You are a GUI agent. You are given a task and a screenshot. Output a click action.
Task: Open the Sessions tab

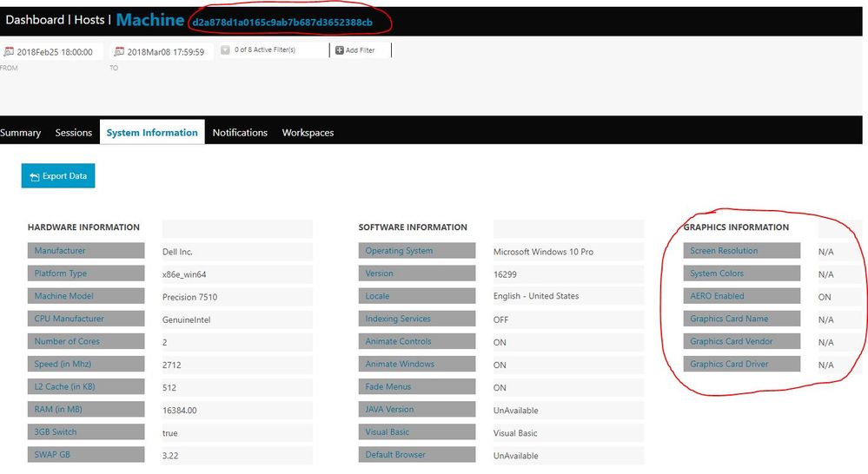[x=74, y=133]
